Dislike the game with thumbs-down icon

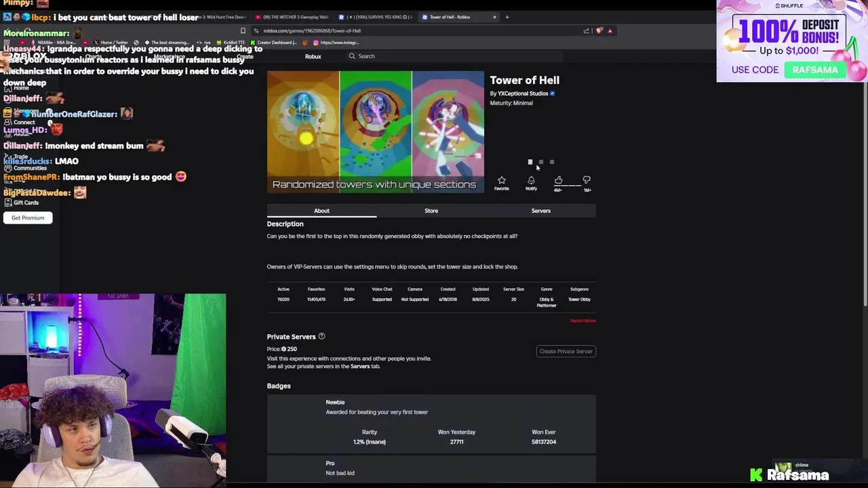[587, 180]
